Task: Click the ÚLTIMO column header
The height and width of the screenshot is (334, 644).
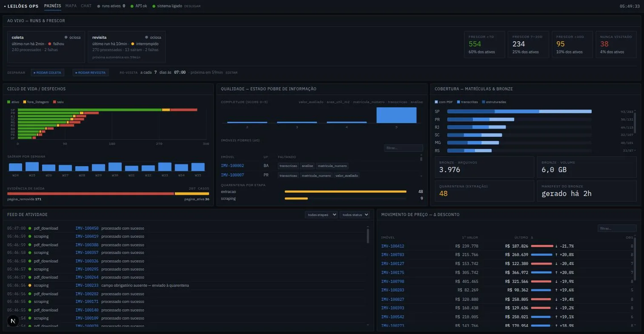Action: [521, 238]
